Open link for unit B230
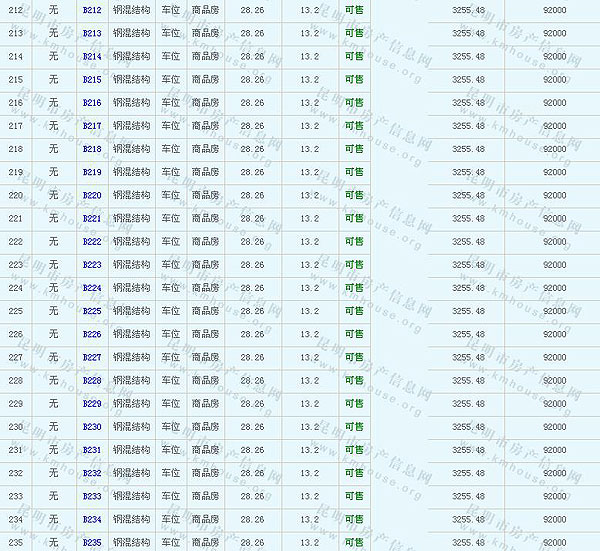 [92, 427]
